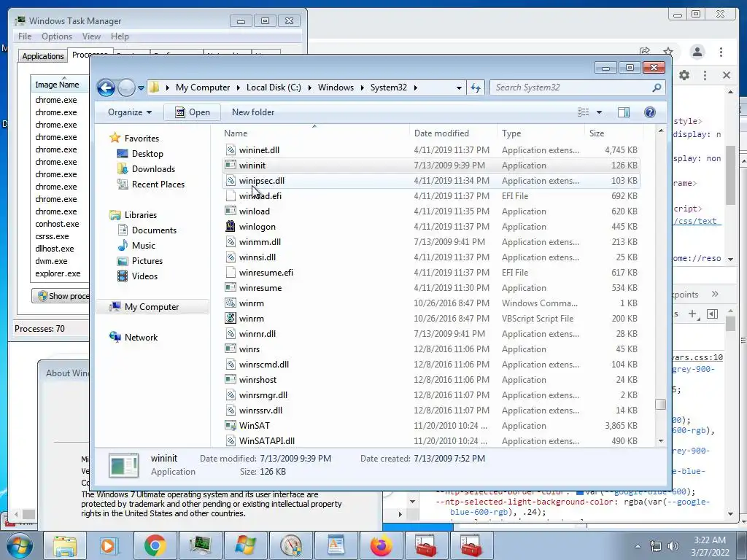
Task: Open the Organize menu
Action: coord(130,112)
